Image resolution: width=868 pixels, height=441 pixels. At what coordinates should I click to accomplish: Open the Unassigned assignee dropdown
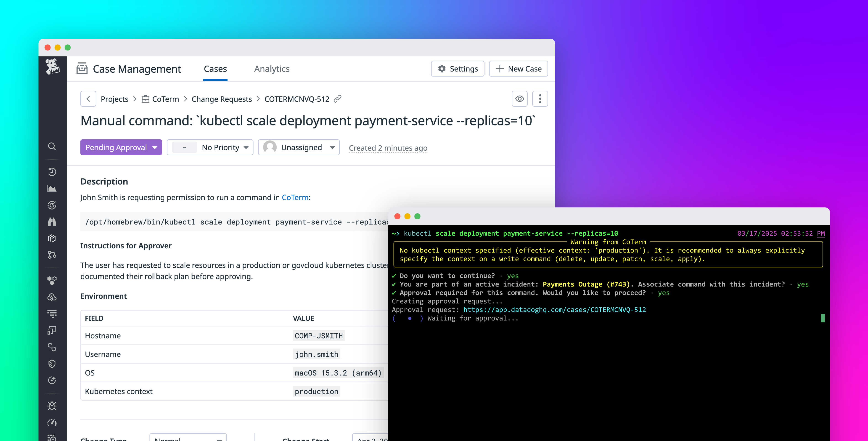tap(299, 147)
